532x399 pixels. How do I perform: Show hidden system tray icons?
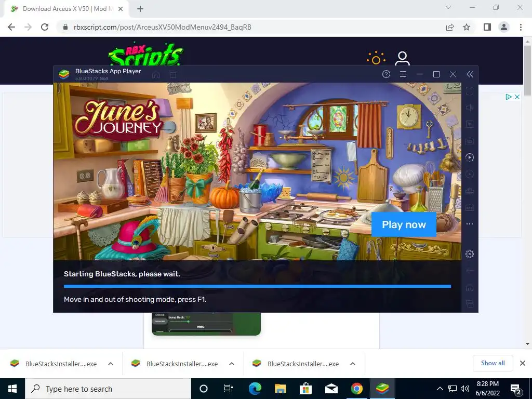440,389
